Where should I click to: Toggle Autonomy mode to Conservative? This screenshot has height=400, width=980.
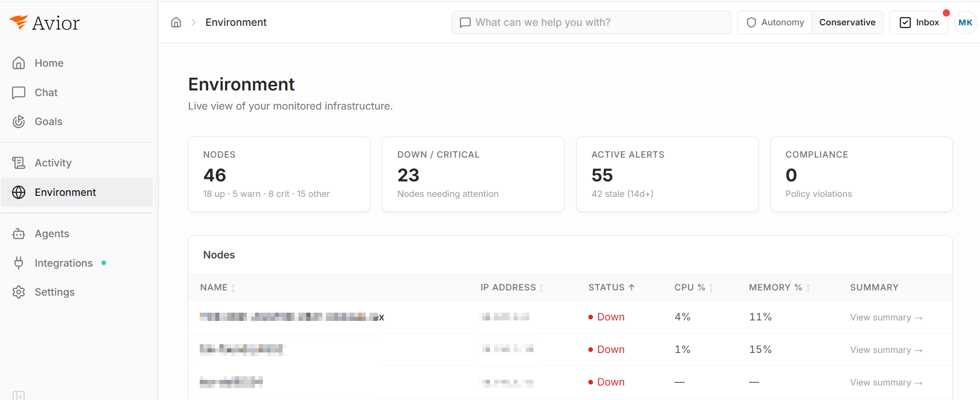coord(847,22)
